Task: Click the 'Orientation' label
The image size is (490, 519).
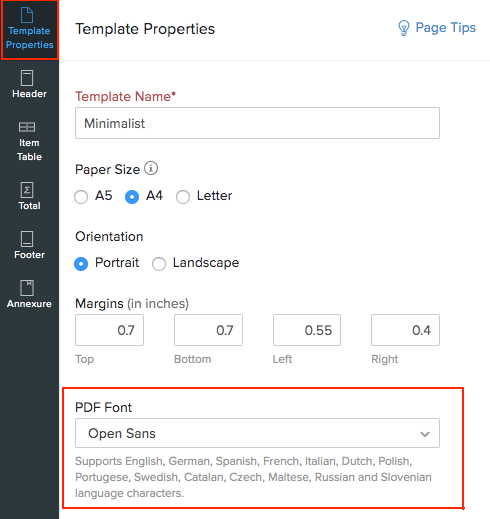Action: click(109, 236)
